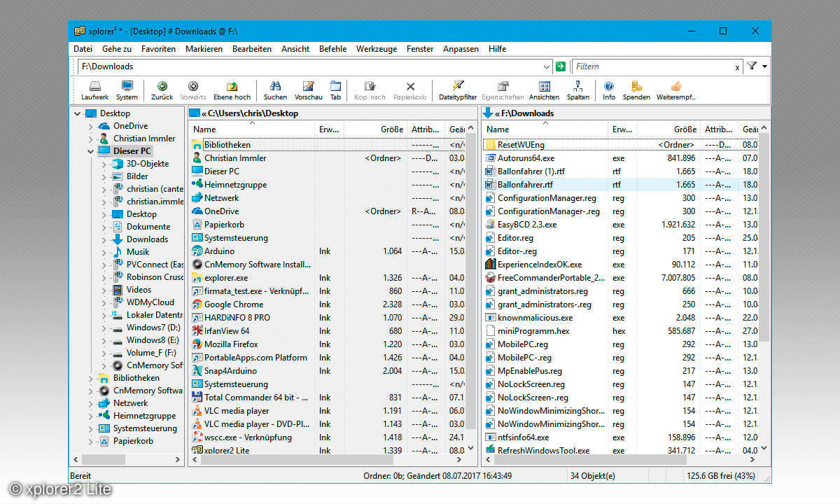The height and width of the screenshot is (504, 840).
Task: Open the System toolbar button
Action: click(127, 90)
